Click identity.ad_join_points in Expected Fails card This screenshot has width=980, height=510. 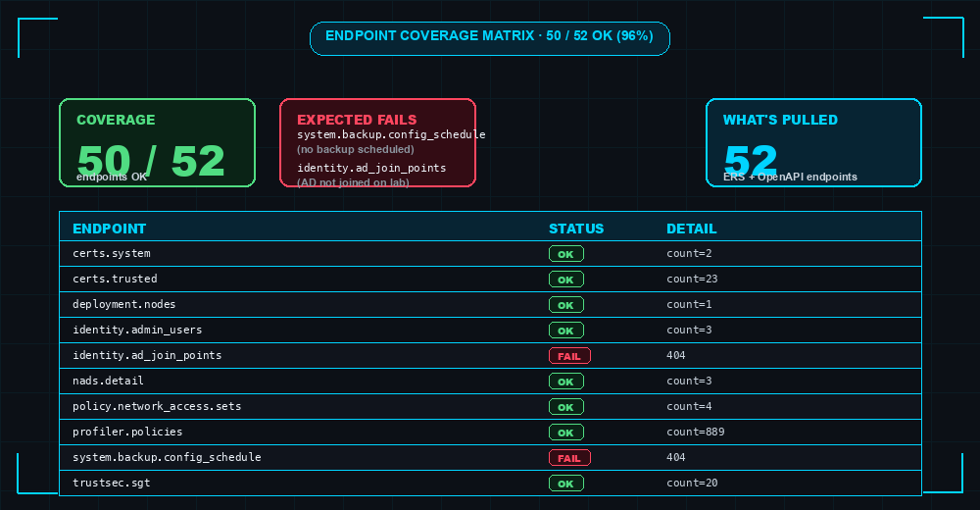click(371, 168)
